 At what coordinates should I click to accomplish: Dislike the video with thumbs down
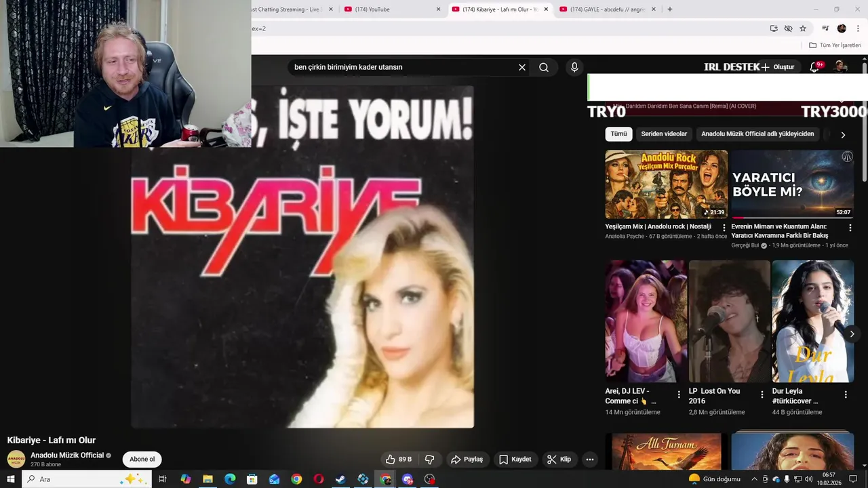(429, 459)
